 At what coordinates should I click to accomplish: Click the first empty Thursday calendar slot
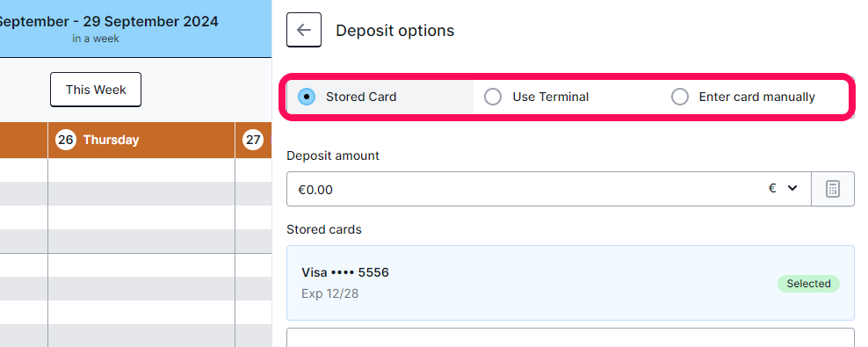point(141,170)
